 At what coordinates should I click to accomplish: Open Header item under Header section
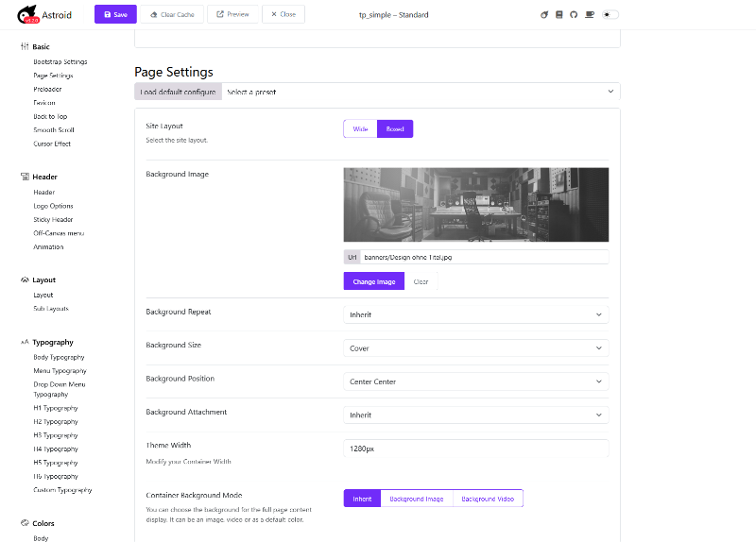coord(43,192)
